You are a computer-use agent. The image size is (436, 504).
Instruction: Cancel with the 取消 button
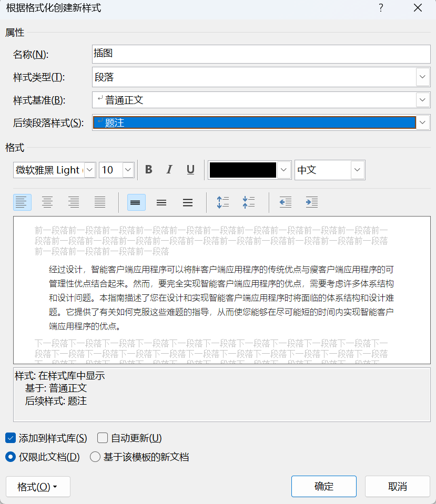click(x=398, y=486)
